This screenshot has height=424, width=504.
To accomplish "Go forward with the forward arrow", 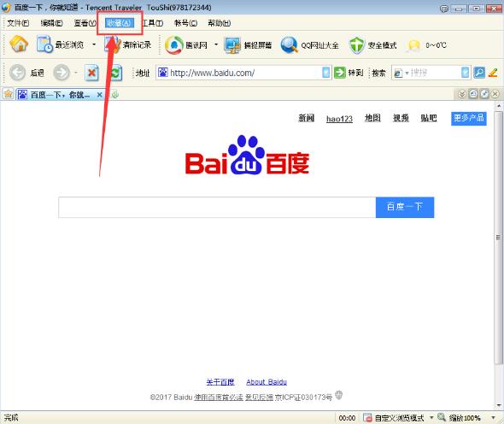I will [x=61, y=73].
